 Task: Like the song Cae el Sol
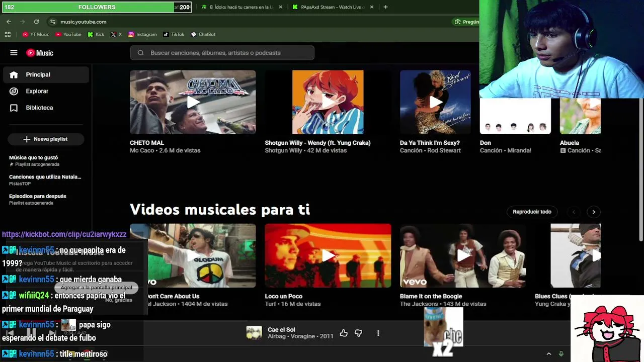point(344,333)
